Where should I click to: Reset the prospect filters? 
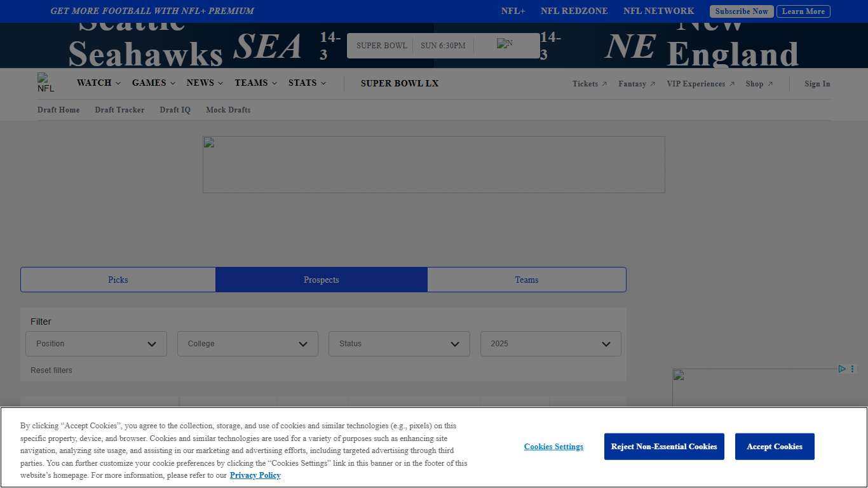pos(51,370)
